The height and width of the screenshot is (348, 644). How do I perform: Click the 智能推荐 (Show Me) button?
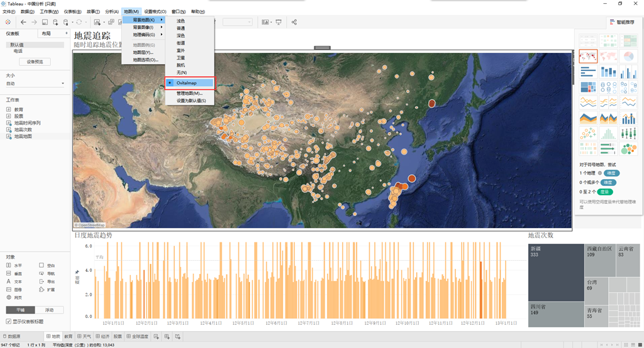point(622,22)
